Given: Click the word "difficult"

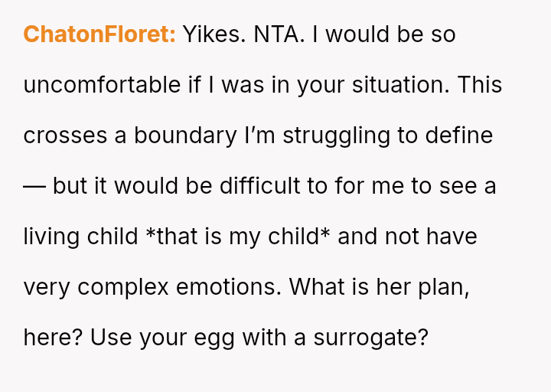Looking at the screenshot, I should click(x=269, y=186).
